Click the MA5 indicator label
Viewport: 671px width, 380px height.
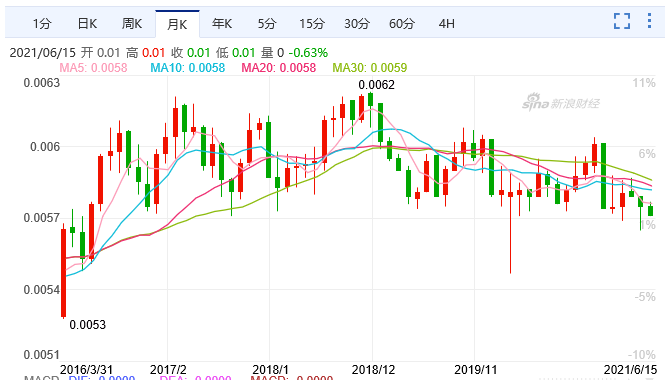(93, 68)
